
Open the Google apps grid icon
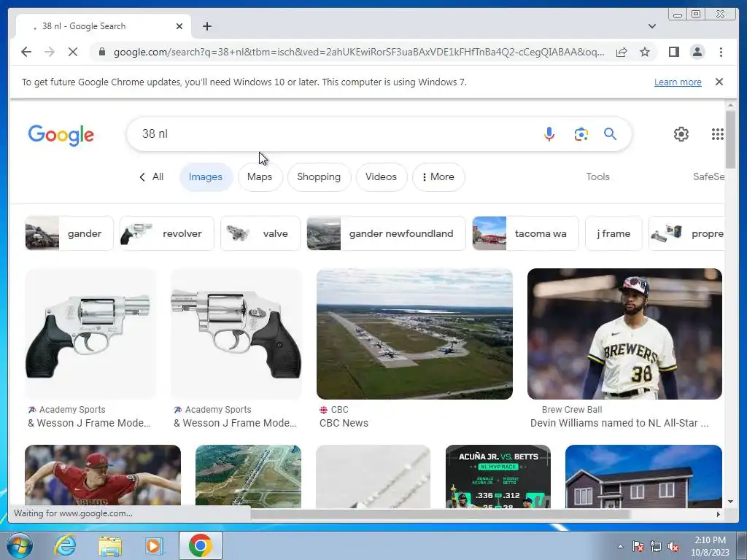[718, 134]
